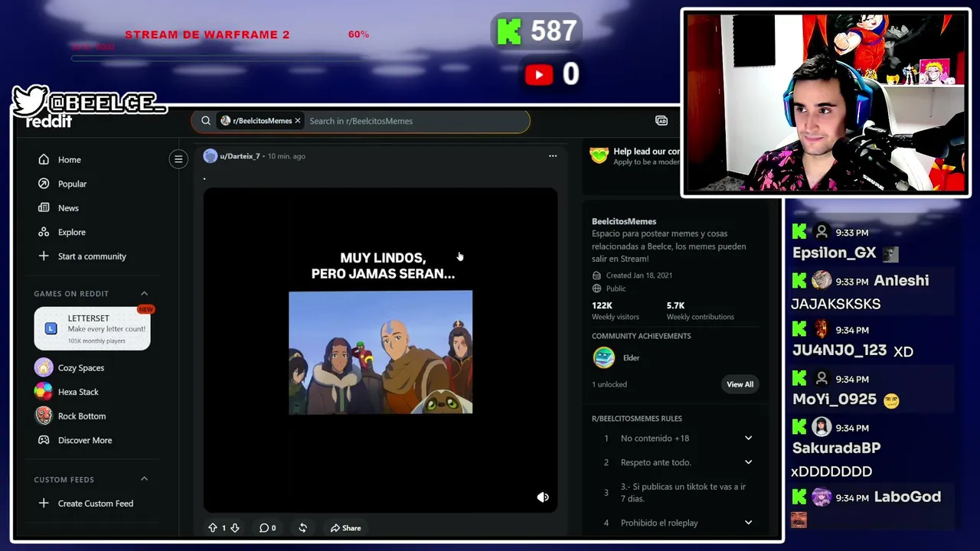Click the Stream de Warframe 2 progress bar
This screenshot has height=551, width=980.
coord(222,58)
